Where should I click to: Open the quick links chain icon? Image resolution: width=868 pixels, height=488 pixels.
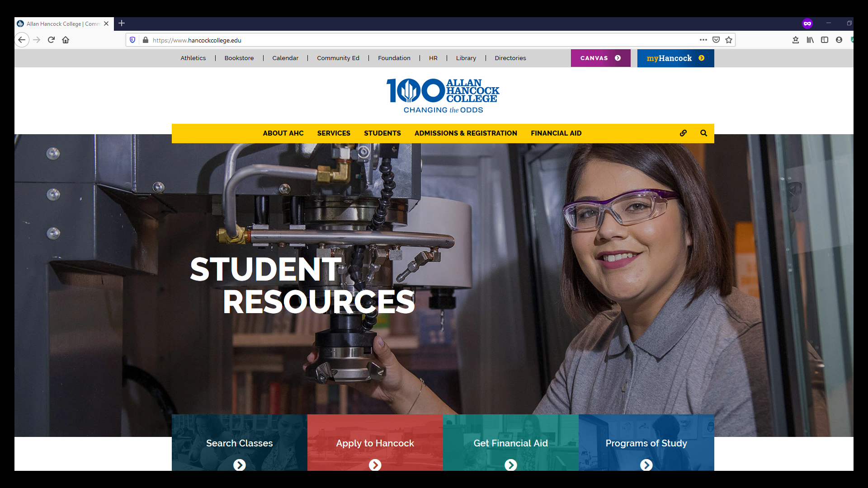pyautogui.click(x=683, y=133)
